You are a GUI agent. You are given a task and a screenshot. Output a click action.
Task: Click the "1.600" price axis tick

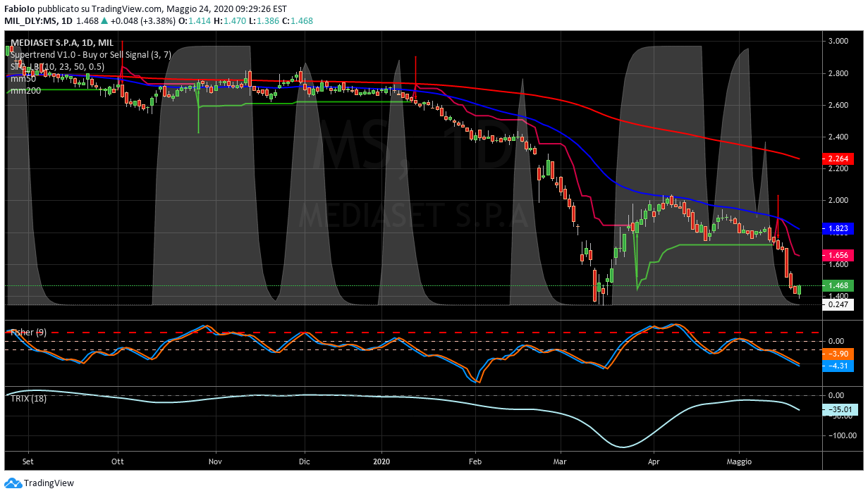click(x=838, y=264)
